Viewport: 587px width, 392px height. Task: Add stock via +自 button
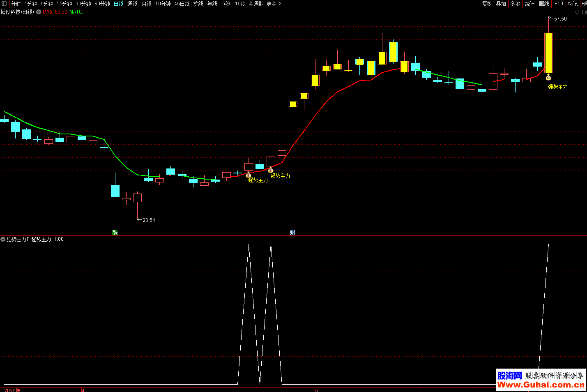[x=584, y=4]
